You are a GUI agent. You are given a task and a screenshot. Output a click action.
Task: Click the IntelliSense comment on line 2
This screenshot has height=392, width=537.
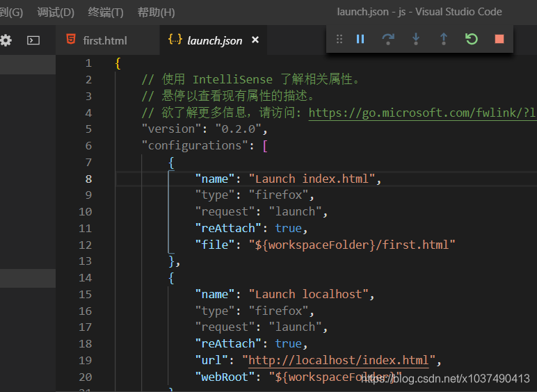pos(250,79)
